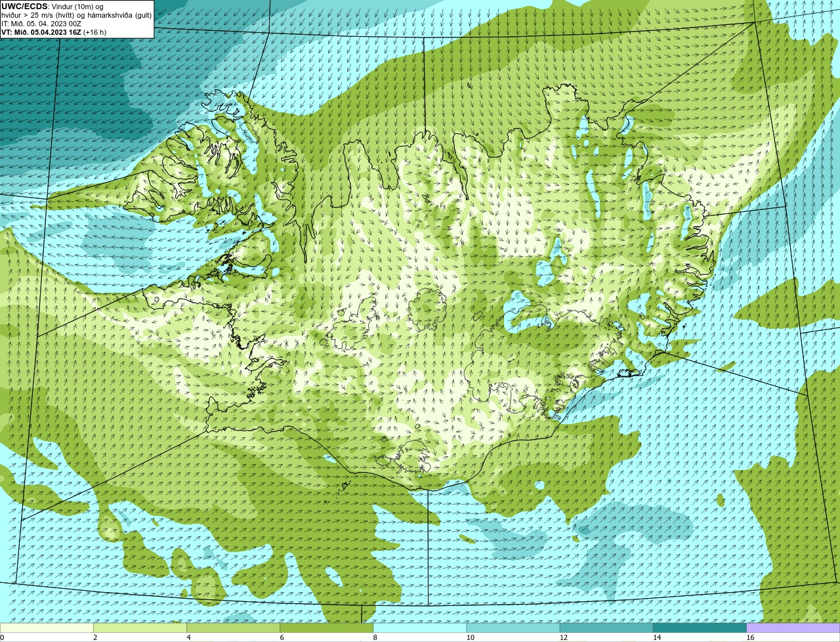Select the 12–14 m/s teal swatch

606,628
